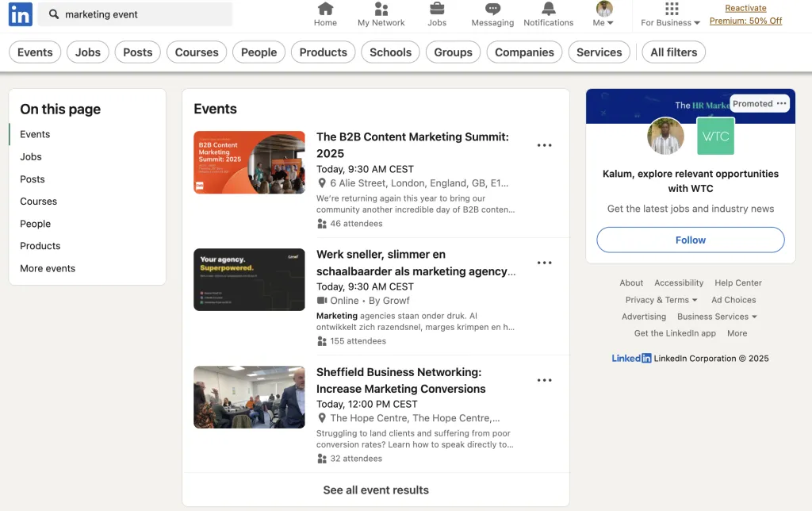The width and height of the screenshot is (812, 511).
Task: Open the Me profile dropdown
Action: pos(601,14)
